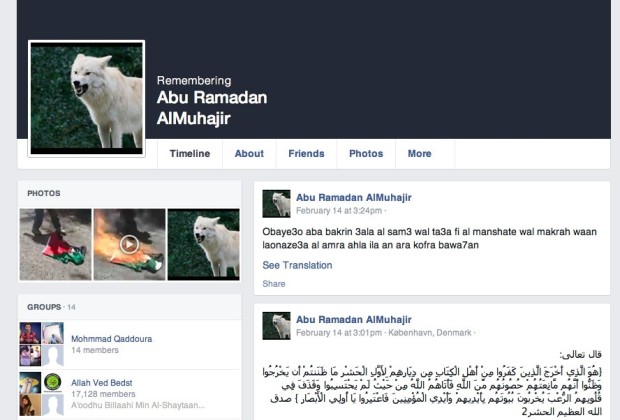
Task: Click the København, Denmark location link
Action: click(x=430, y=333)
